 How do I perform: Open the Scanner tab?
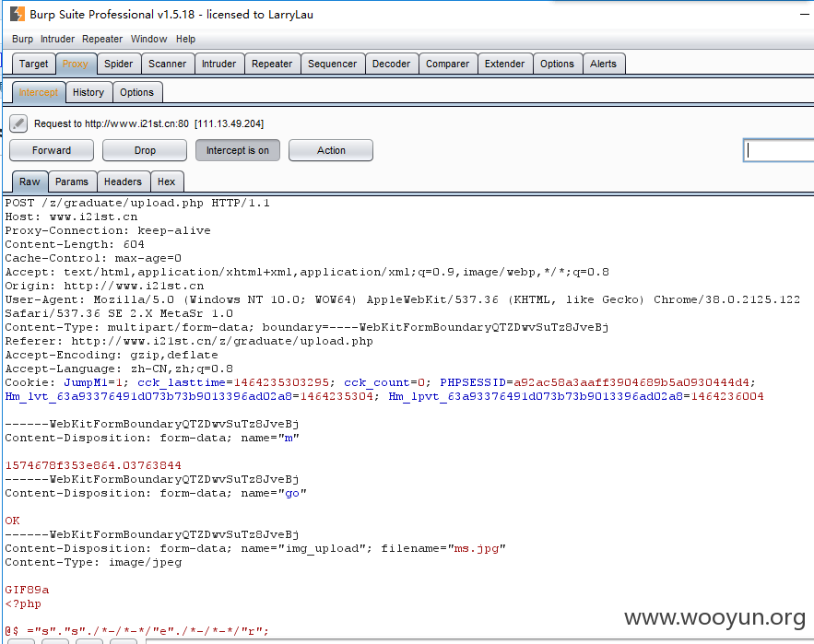tap(167, 64)
